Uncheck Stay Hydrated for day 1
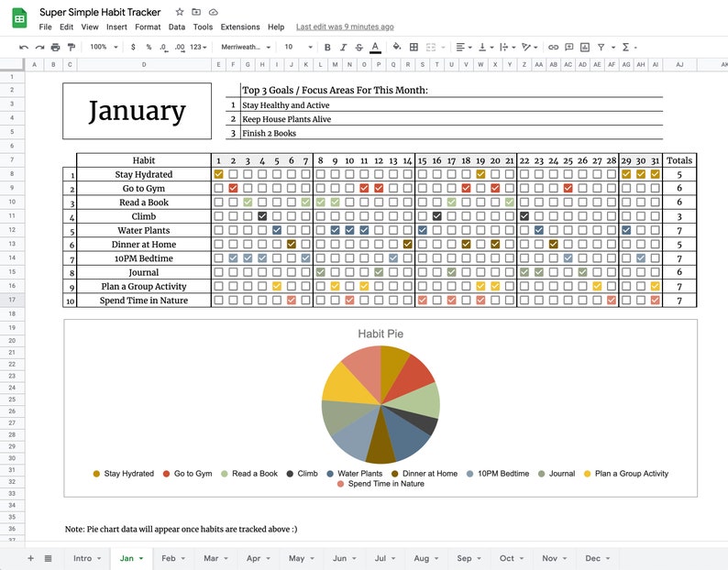This screenshot has height=570, width=728. [x=219, y=174]
